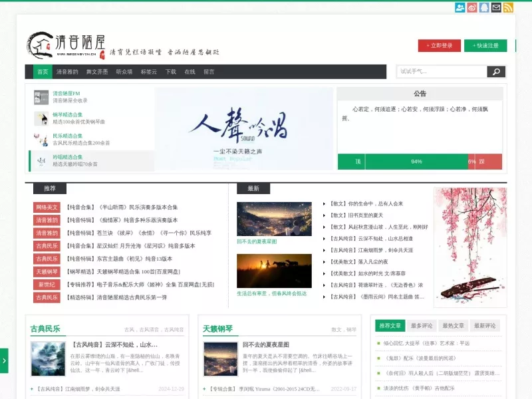Image resolution: width=532 pixels, height=399 pixels.
Task: Click the 天籁钢琴 section night thumbnail
Action: point(221,359)
